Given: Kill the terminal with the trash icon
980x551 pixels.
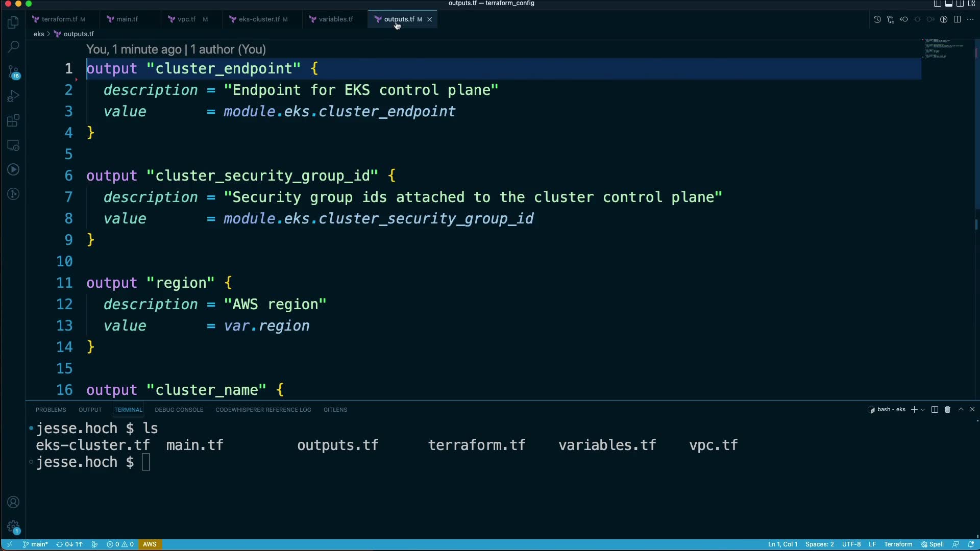Looking at the screenshot, I should (x=948, y=410).
